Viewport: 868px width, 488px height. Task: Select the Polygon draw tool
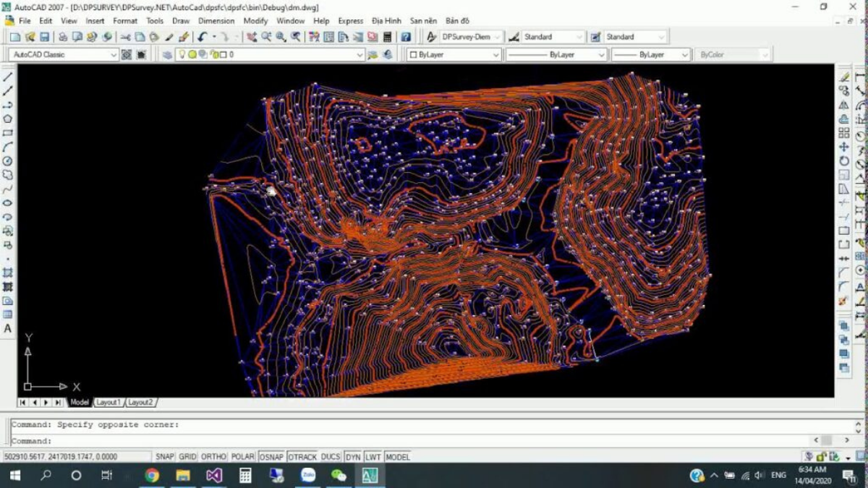8,119
